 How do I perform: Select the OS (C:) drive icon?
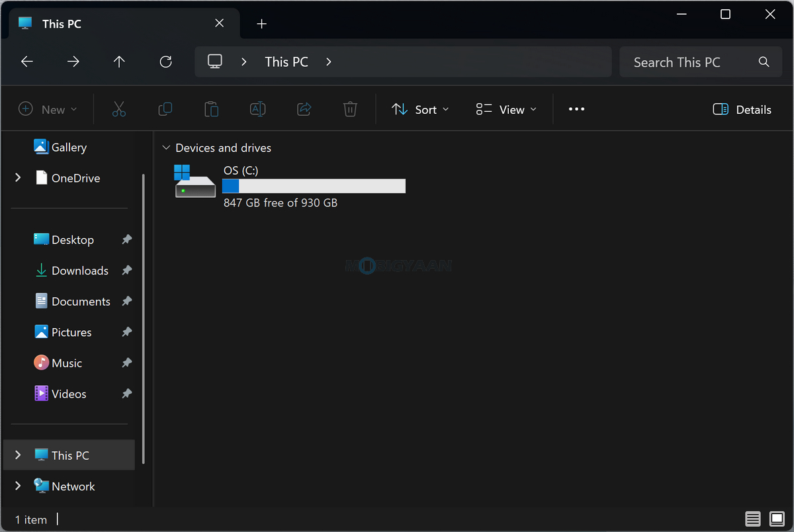point(195,181)
